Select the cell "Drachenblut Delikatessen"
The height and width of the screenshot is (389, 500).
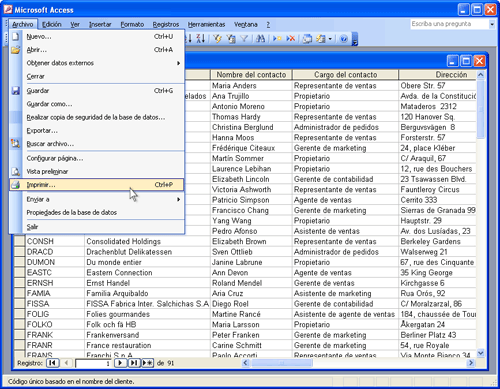148,252
